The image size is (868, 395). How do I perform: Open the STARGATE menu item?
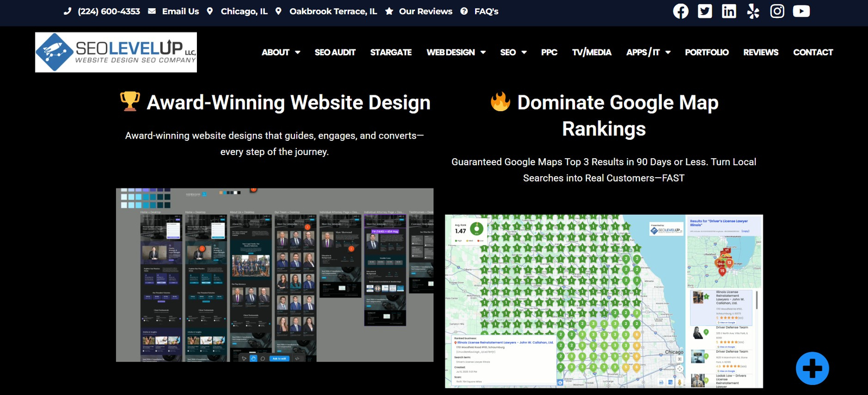391,53
